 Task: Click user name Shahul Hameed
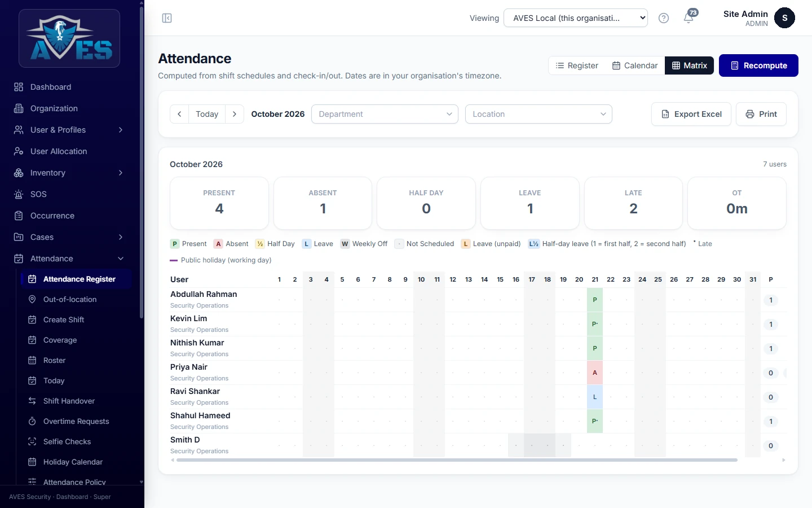200,415
